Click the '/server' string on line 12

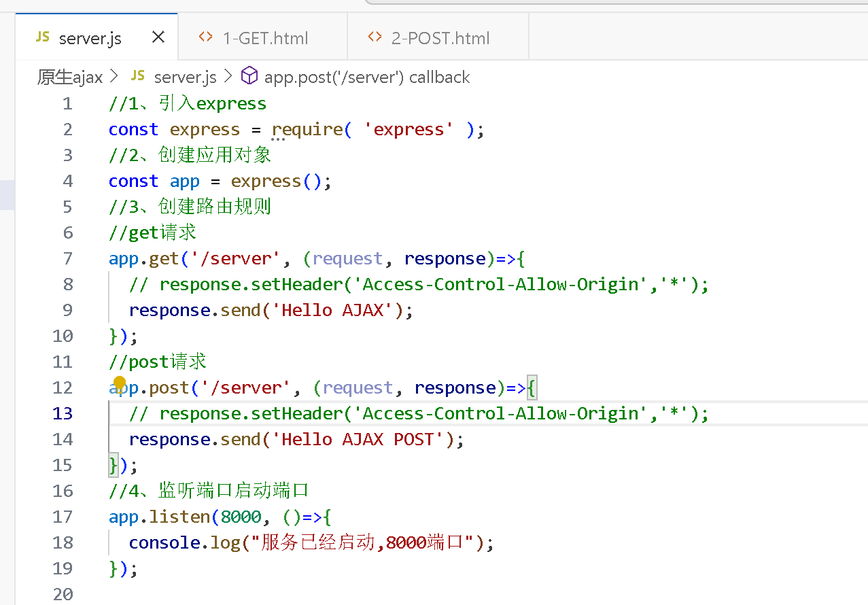(x=246, y=387)
